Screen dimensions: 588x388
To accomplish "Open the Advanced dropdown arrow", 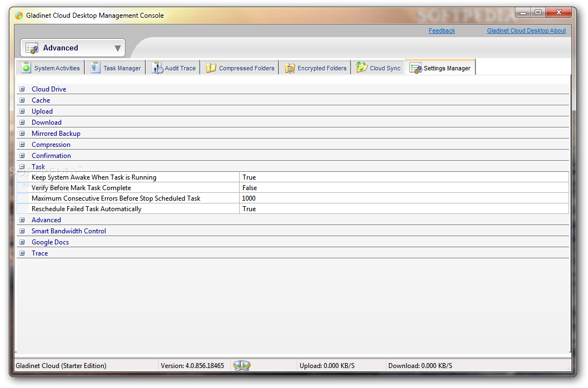I will coord(118,48).
